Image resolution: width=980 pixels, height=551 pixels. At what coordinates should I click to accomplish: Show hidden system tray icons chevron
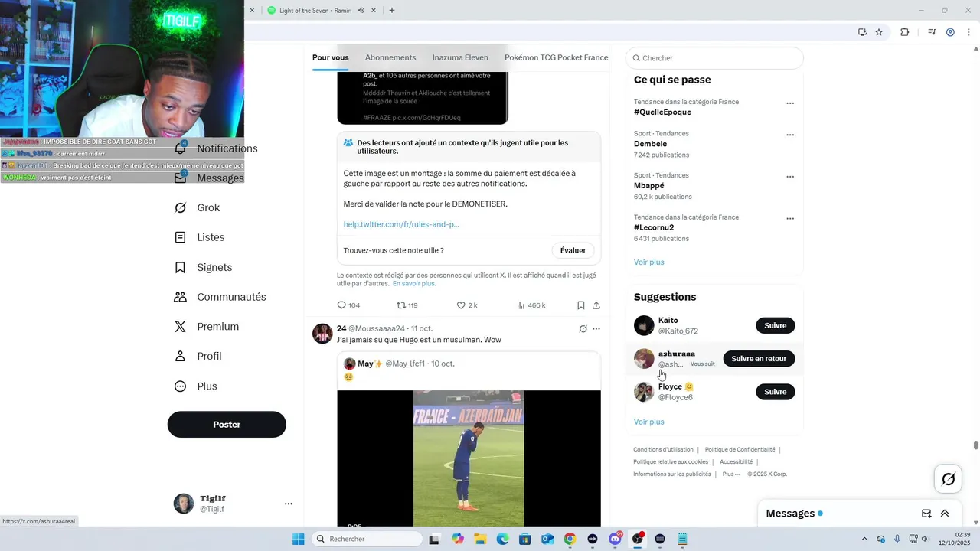[x=864, y=539]
